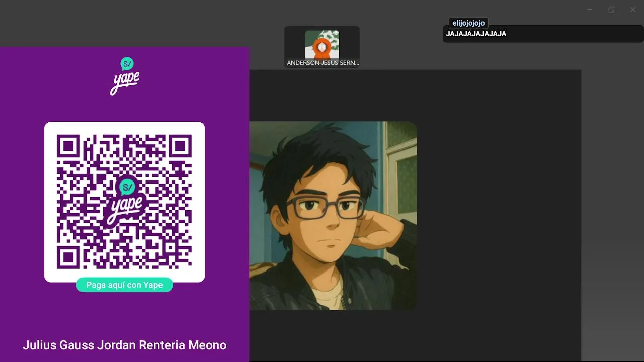Click the Yape QR code image
Image resolution: width=644 pixels, height=362 pixels.
point(124,202)
